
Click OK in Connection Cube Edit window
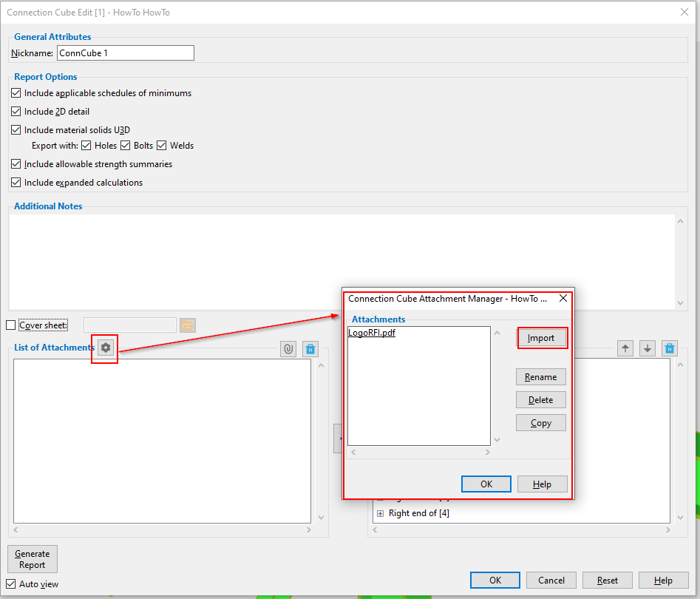[x=495, y=581]
